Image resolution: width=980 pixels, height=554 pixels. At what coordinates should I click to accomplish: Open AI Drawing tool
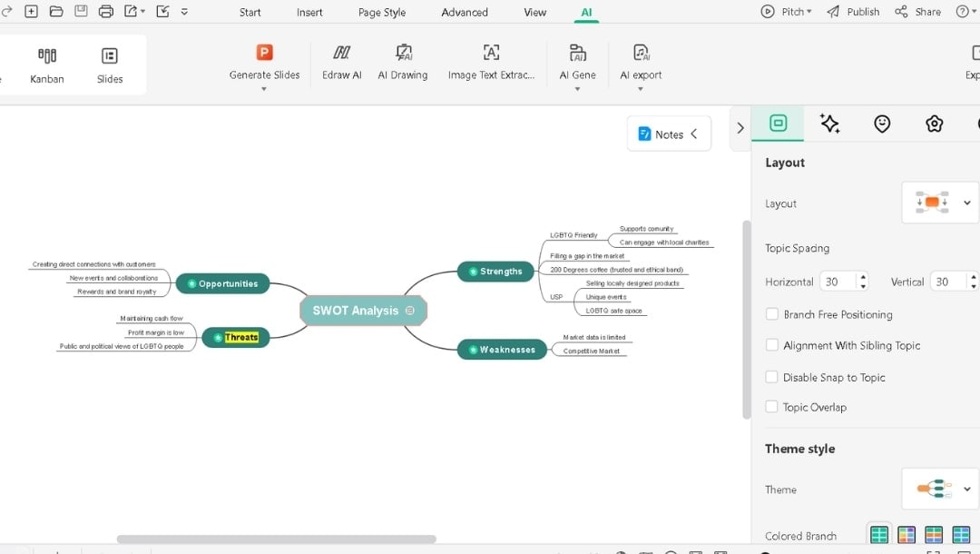pos(403,62)
